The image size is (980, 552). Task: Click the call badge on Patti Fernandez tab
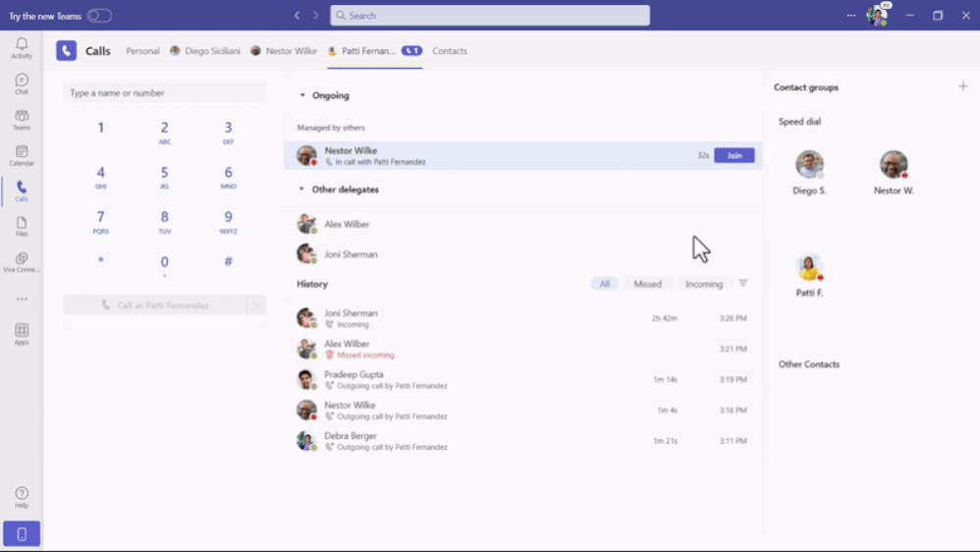pyautogui.click(x=411, y=51)
